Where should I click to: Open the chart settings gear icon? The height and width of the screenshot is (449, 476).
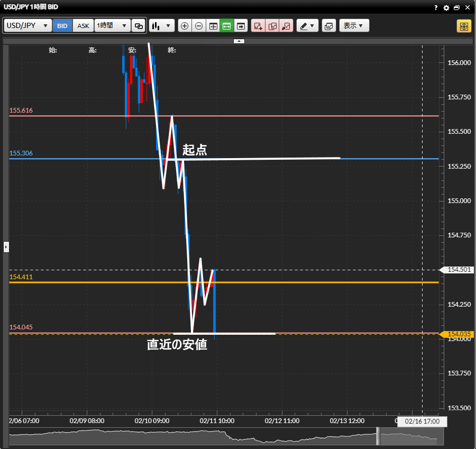(446, 8)
